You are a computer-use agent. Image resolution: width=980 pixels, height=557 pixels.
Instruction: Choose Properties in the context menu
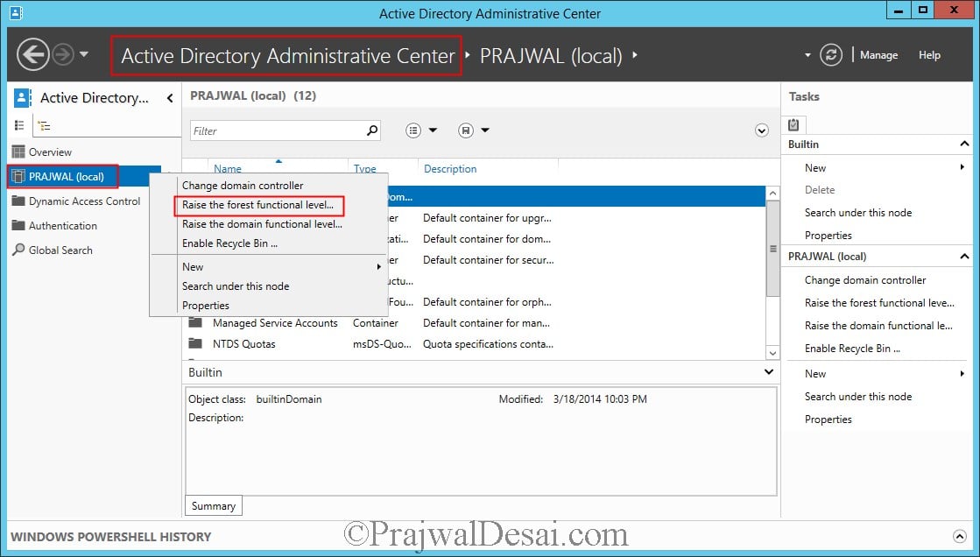206,306
